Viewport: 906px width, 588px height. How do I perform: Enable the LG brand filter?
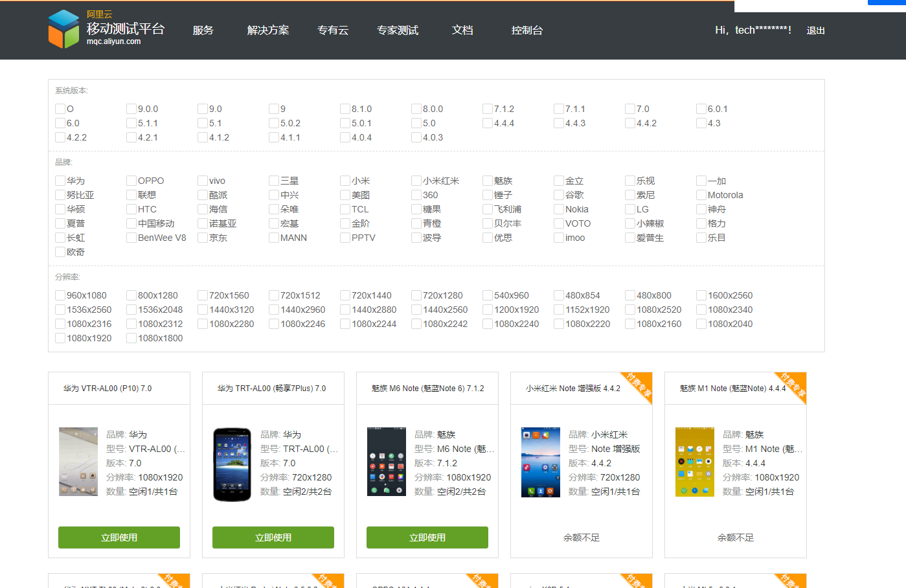point(630,209)
